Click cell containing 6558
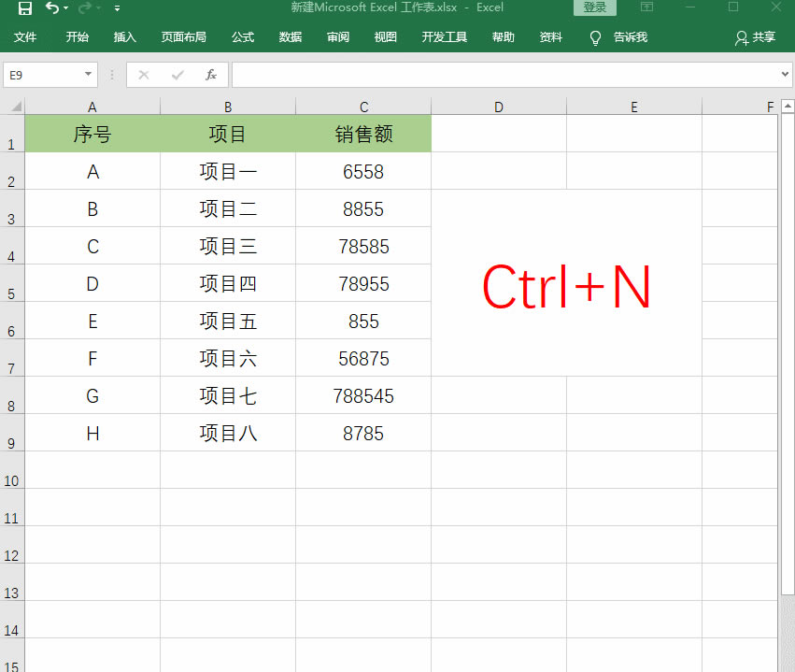This screenshot has height=672, width=795. point(363,171)
